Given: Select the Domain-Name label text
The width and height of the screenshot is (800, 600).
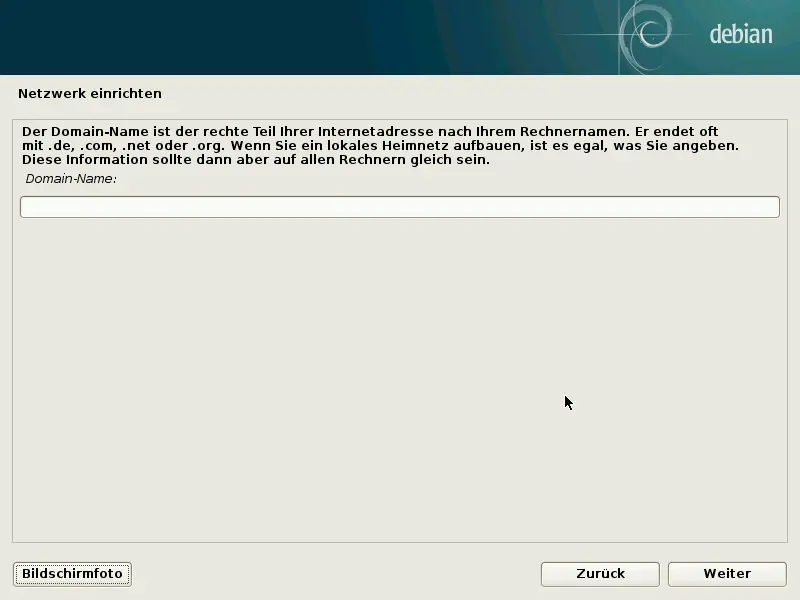Looking at the screenshot, I should pyautogui.click(x=72, y=180).
